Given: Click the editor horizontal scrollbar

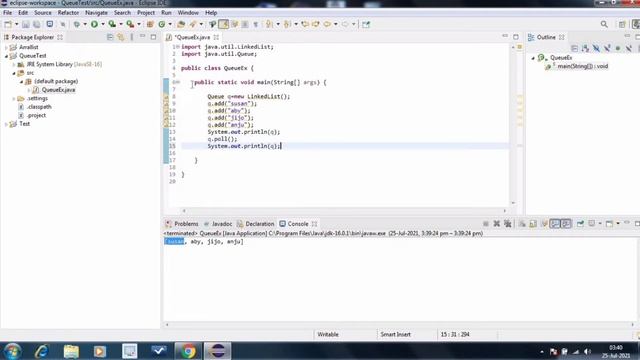Looking at the screenshot, I should coord(344,211).
